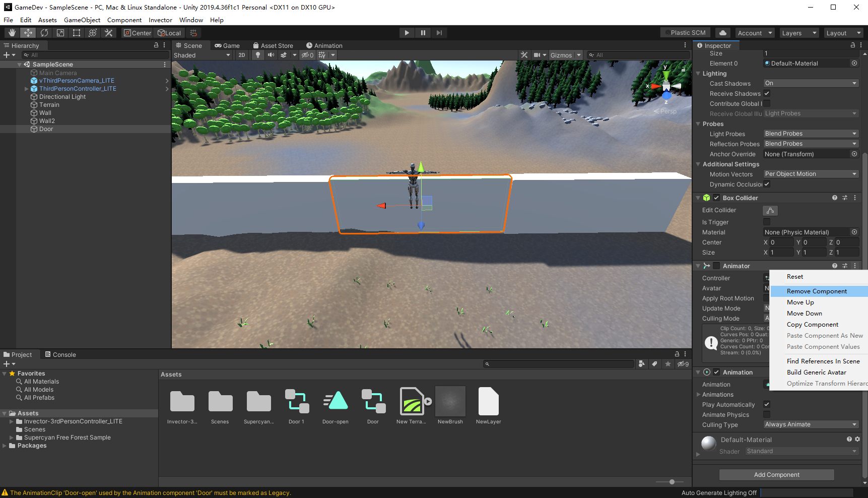This screenshot has height=498, width=868.
Task: Click the Add Component button
Action: pyautogui.click(x=776, y=475)
